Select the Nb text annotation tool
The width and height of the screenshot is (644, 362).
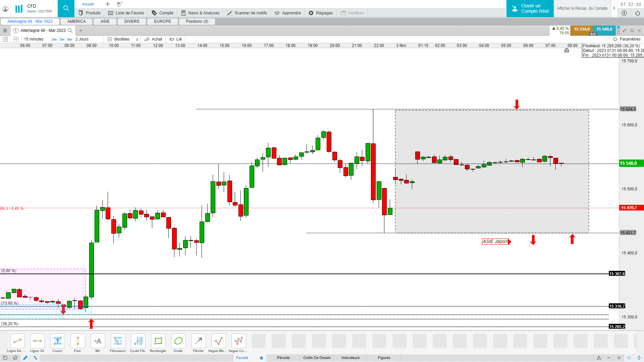pos(98,341)
